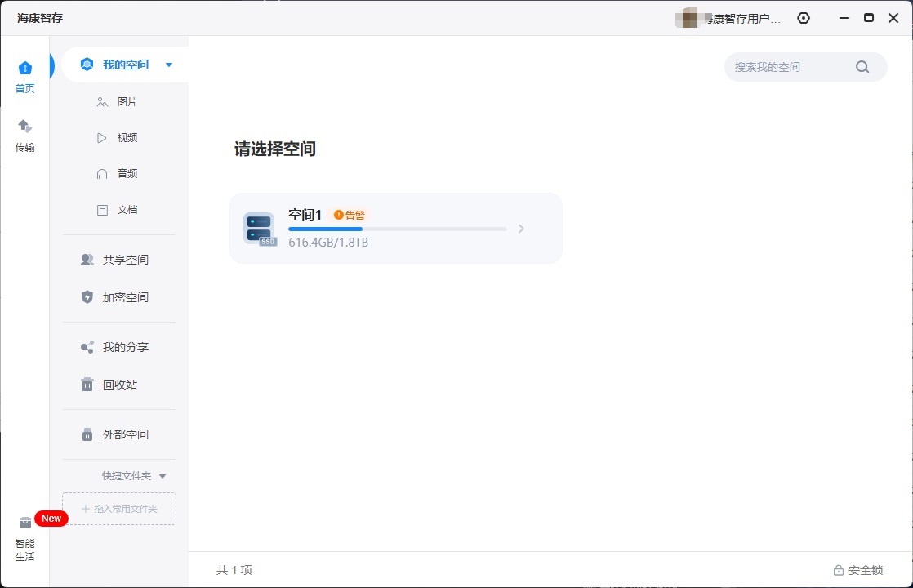
Task: Select the 视频 category
Action: [x=127, y=137]
